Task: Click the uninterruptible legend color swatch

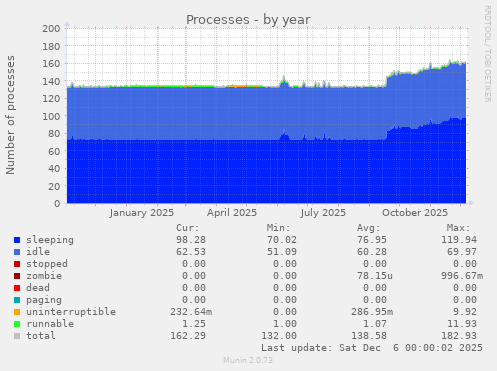Action: [x=17, y=312]
